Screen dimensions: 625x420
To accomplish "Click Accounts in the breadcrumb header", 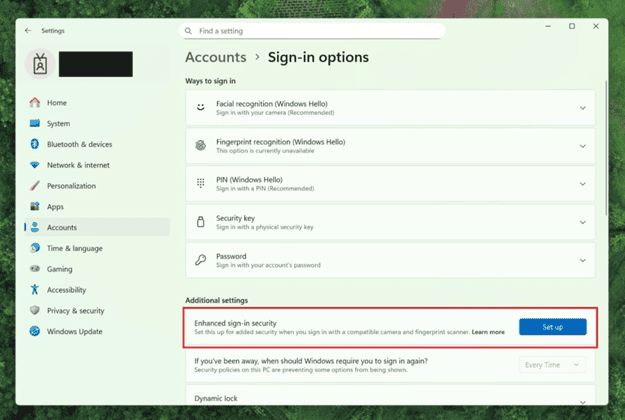I will [215, 58].
